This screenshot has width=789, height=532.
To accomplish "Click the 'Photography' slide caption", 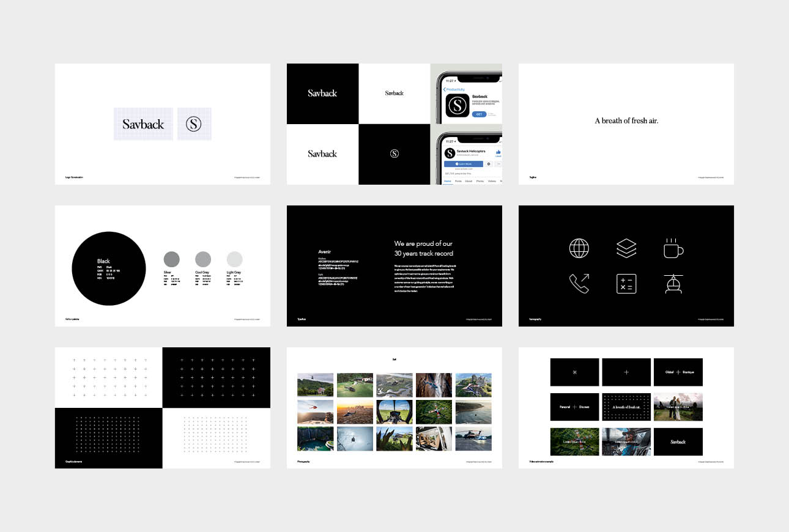I will (303, 461).
